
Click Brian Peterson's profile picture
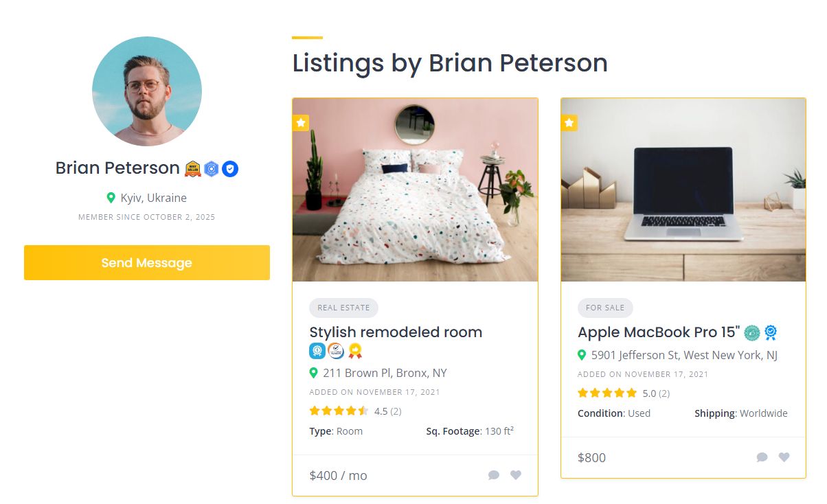pos(147,91)
